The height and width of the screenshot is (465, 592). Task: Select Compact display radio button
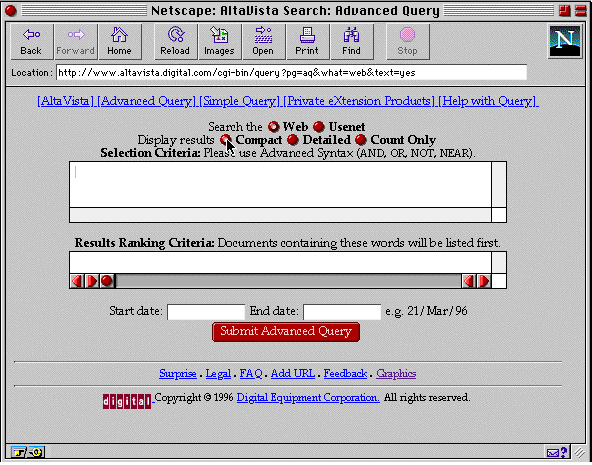(226, 140)
